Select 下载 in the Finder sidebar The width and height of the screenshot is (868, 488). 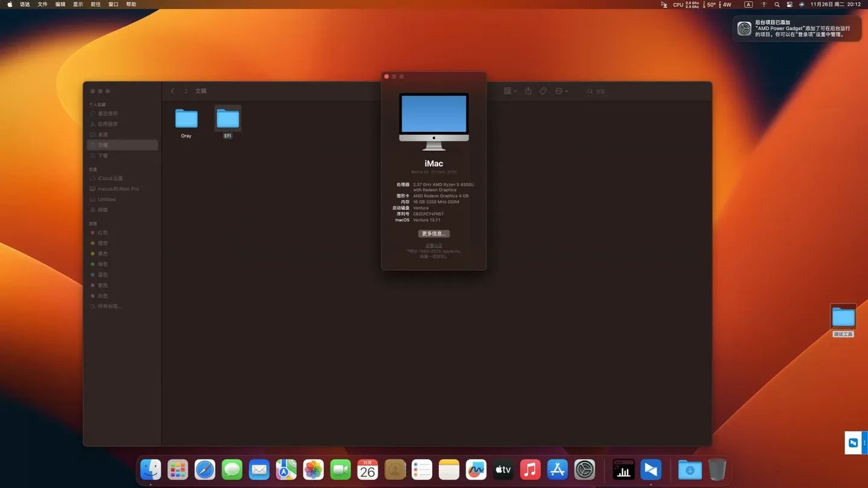tap(103, 155)
